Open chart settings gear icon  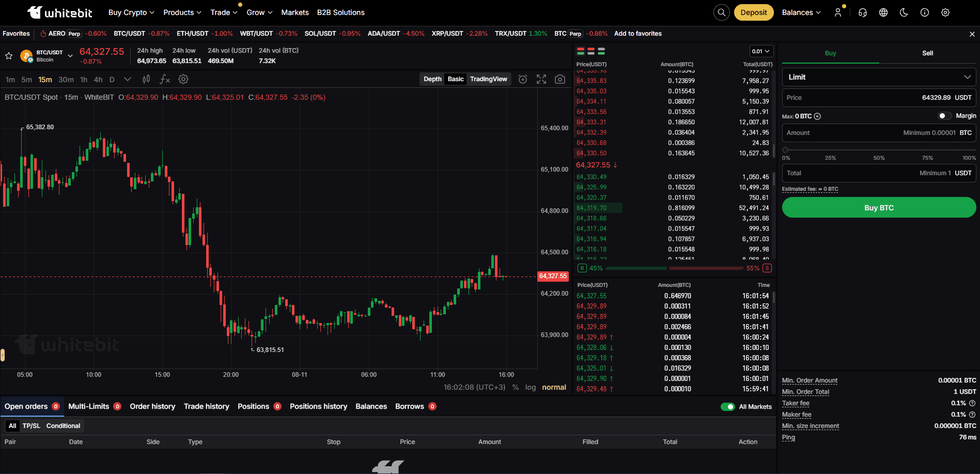183,79
